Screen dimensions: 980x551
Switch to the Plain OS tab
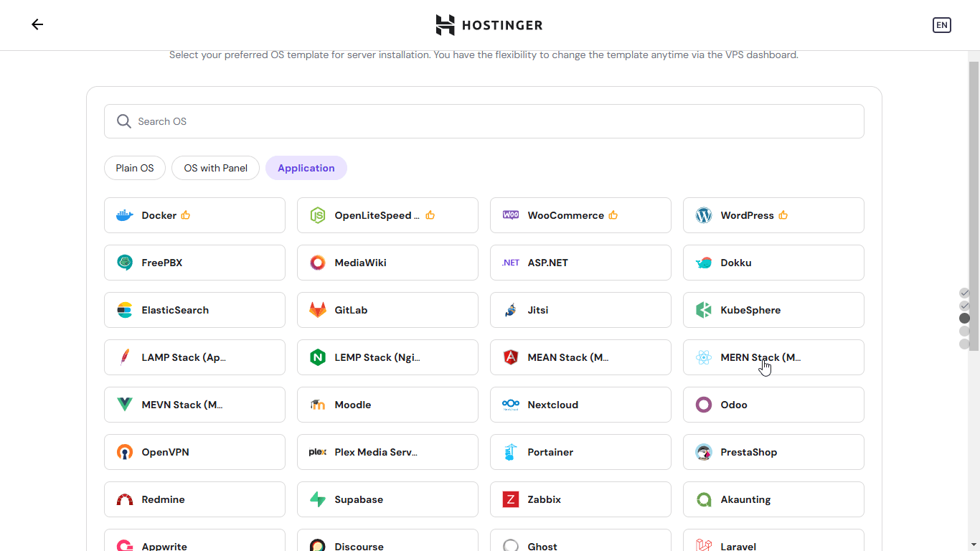coord(135,168)
